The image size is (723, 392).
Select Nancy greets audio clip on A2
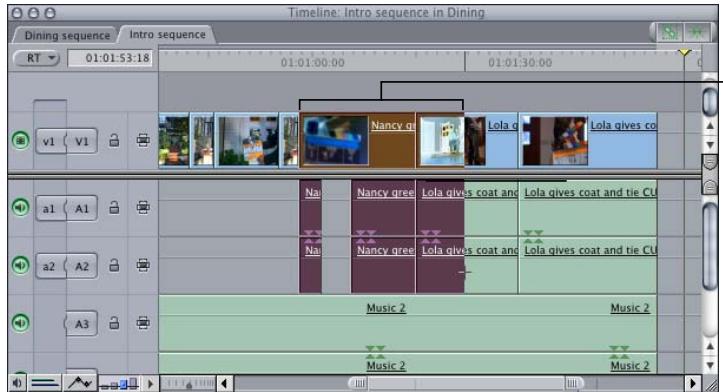(x=383, y=266)
